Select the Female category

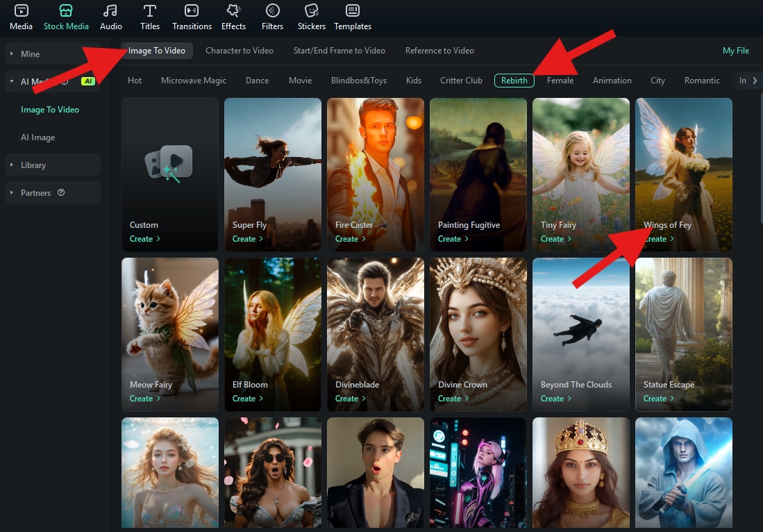560,81
